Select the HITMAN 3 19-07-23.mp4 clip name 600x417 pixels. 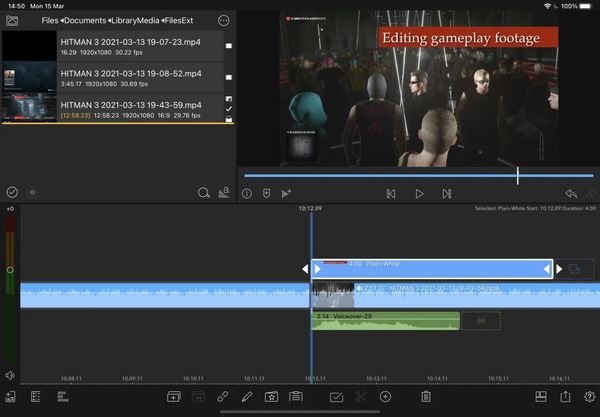point(130,42)
